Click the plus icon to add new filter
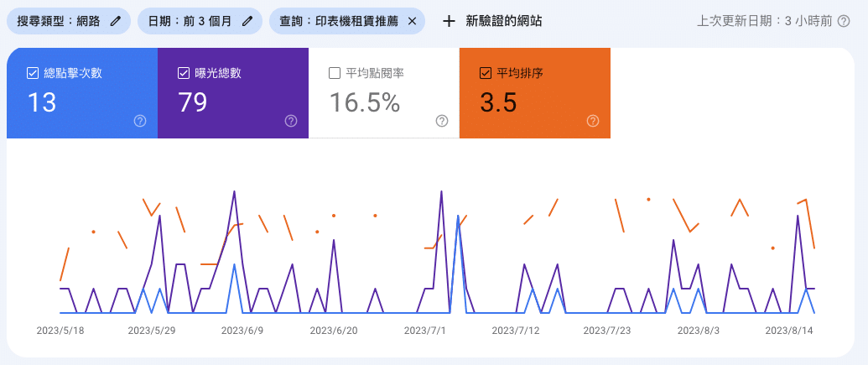This screenshot has width=868, height=365. pyautogui.click(x=449, y=21)
